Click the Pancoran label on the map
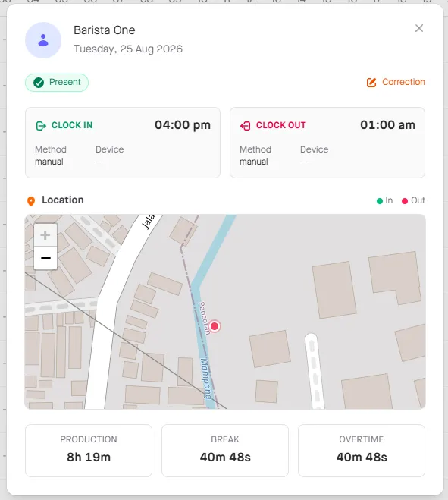448x500 pixels. coord(204,318)
